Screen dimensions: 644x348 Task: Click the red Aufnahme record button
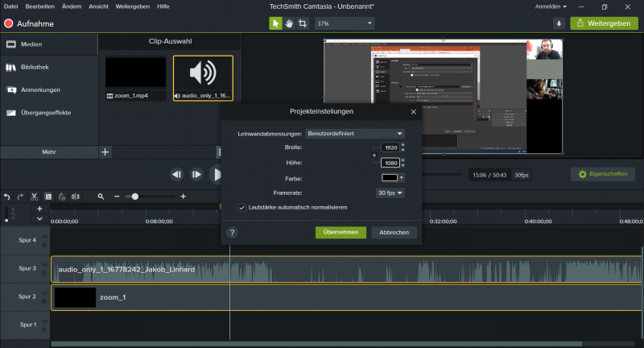9,23
